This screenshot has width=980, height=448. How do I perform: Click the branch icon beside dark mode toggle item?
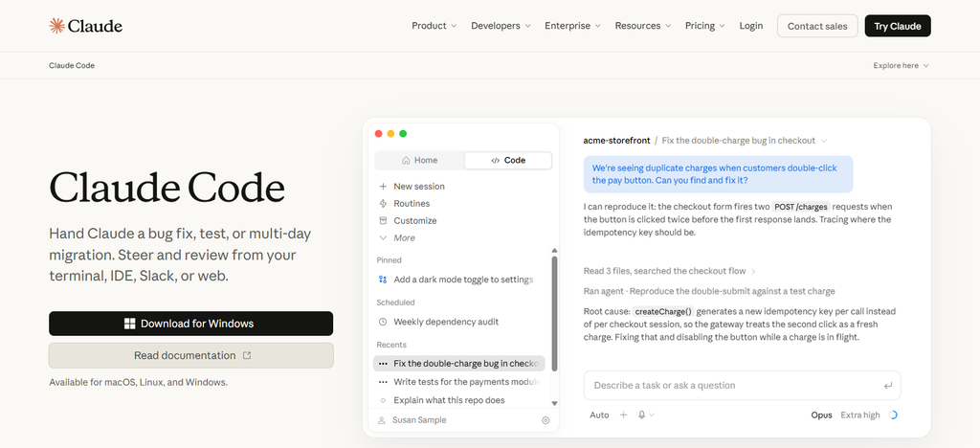[x=383, y=280]
